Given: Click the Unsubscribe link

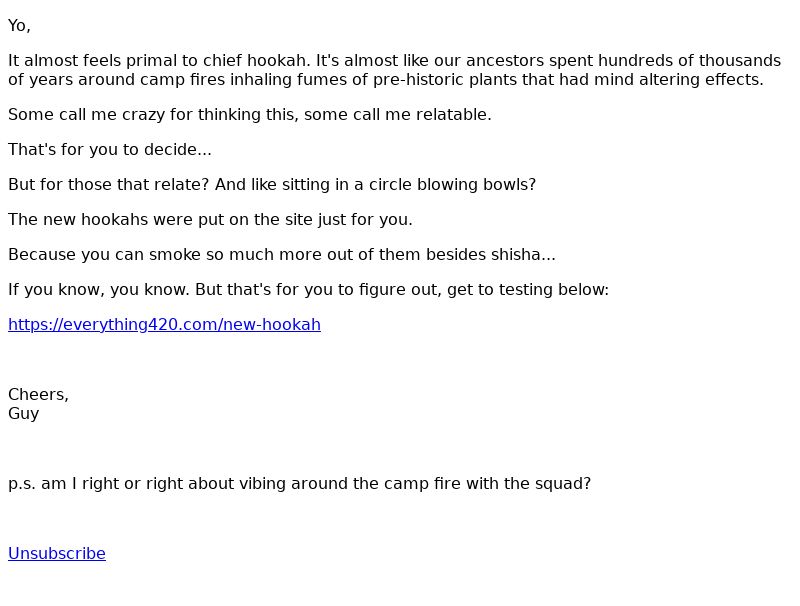Looking at the screenshot, I should (x=57, y=553).
